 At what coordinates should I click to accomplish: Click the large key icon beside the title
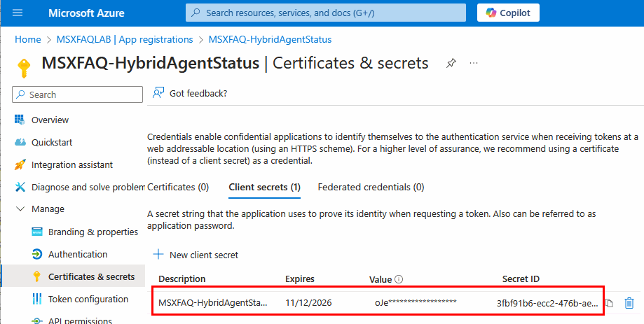pyautogui.click(x=24, y=68)
